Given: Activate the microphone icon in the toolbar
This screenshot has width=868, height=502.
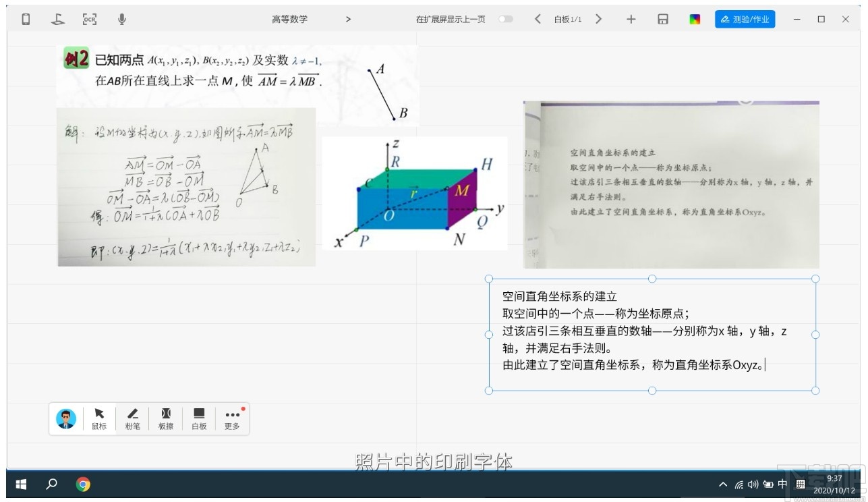Looking at the screenshot, I should [121, 19].
